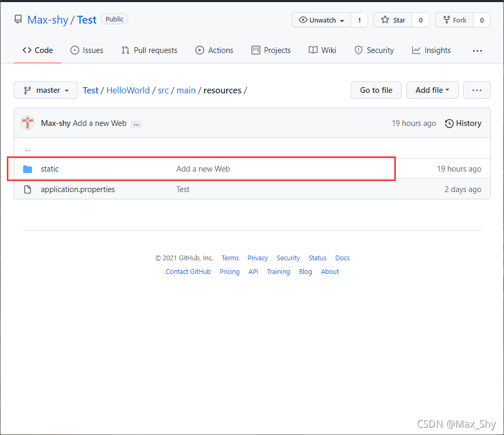Open the Add file dropdown

432,90
